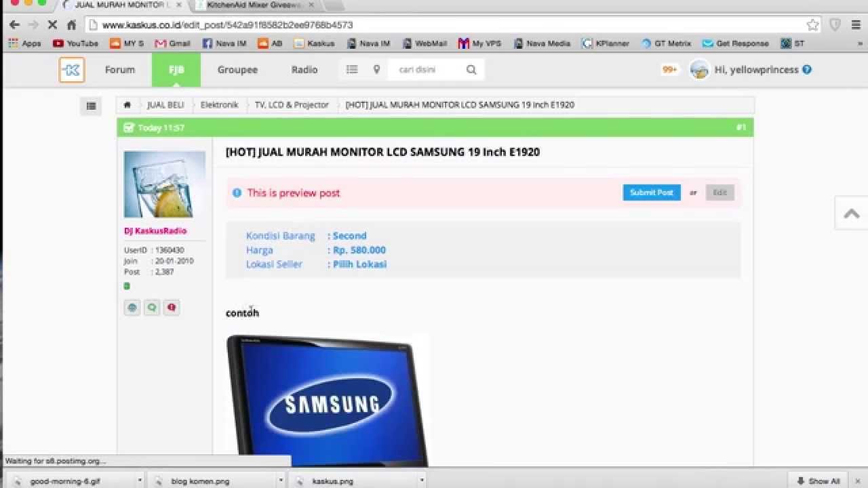The width and height of the screenshot is (868, 488).
Task: Click the Kaskus logo icon
Action: coord(72,70)
